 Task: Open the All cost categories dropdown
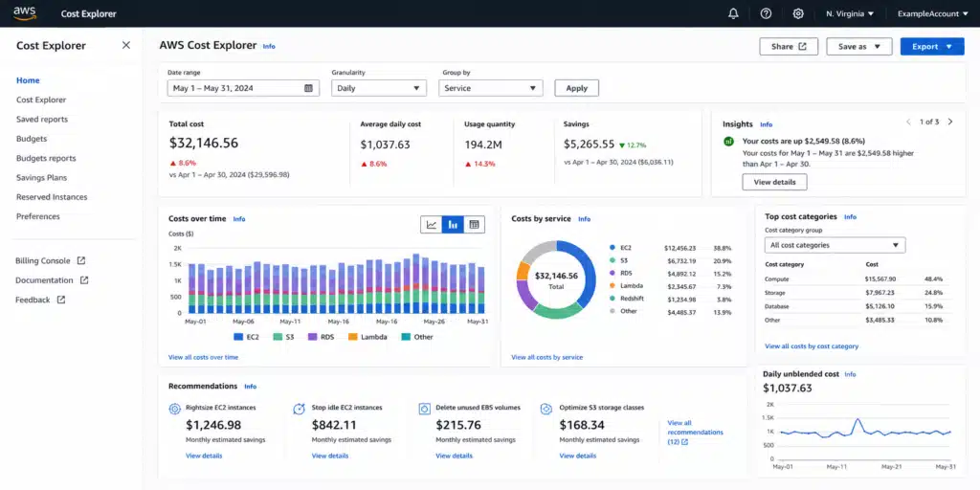point(835,245)
